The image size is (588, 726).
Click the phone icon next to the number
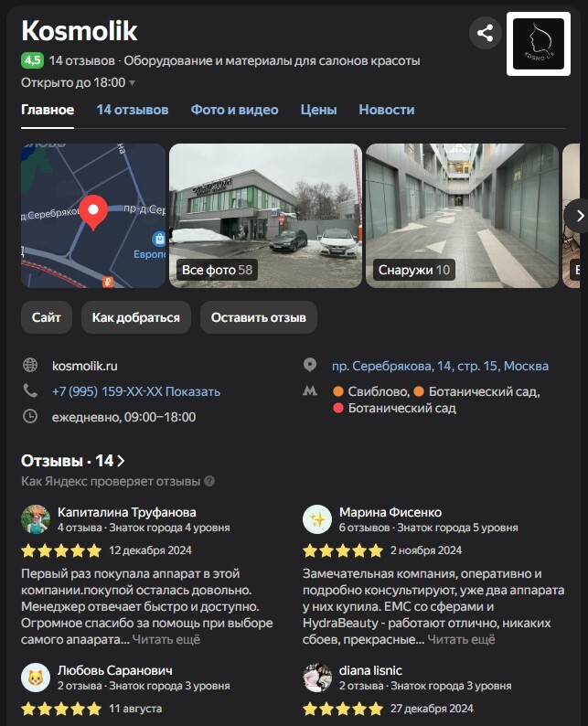[30, 390]
